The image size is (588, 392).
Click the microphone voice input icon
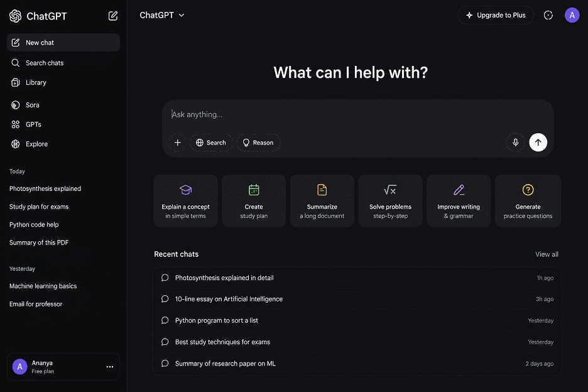516,142
